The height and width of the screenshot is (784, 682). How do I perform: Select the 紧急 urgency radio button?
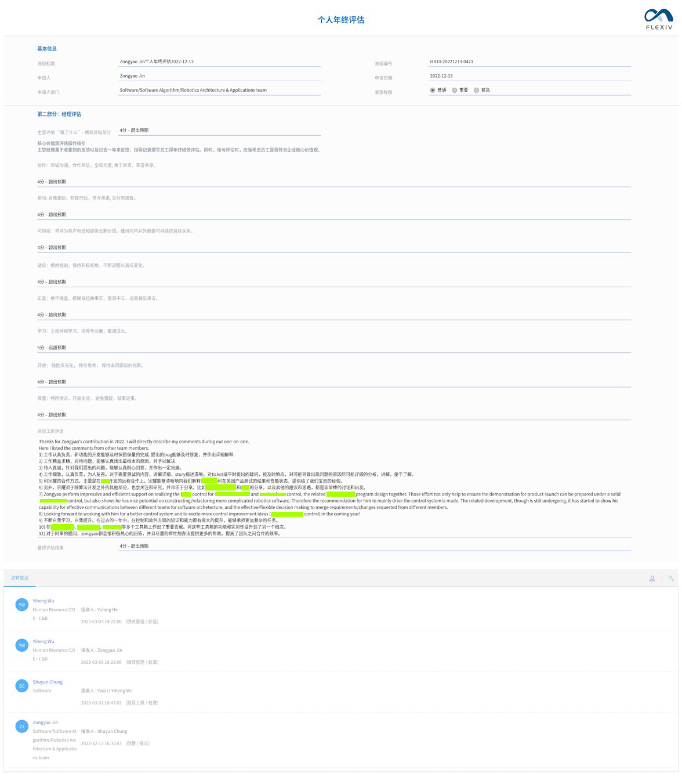pyautogui.click(x=477, y=90)
